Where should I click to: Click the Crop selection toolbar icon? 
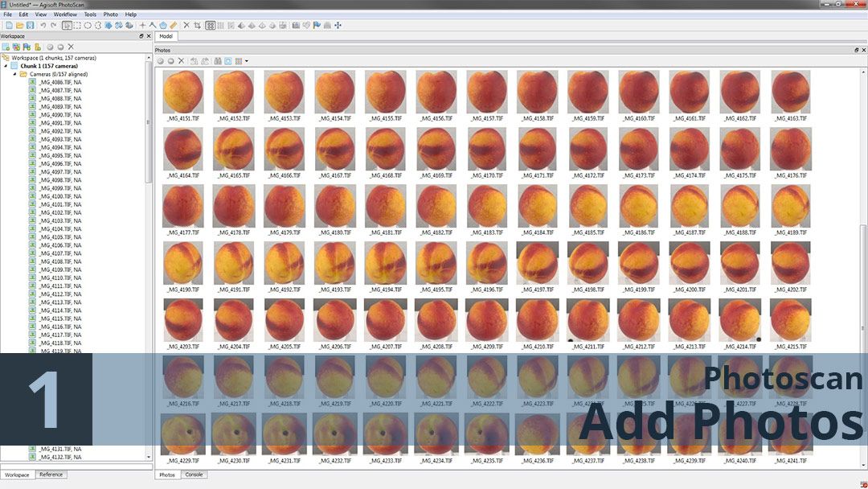(197, 26)
